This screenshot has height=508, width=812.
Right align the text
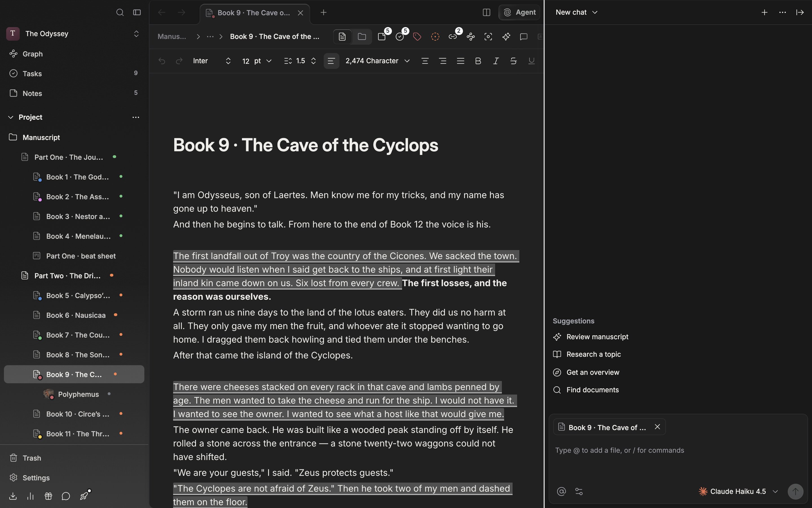[443, 61]
